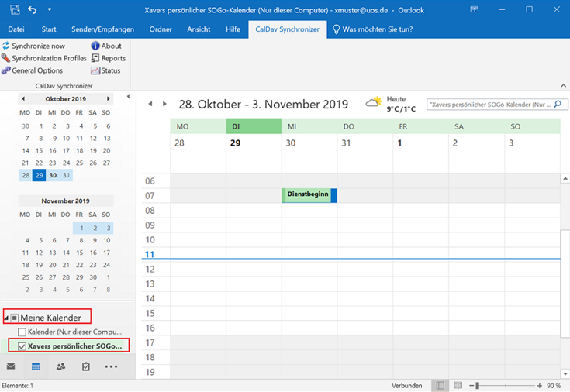This screenshot has height=392, width=570.
Task: Collapse the Meine Kalender tree group
Action: tap(6, 318)
